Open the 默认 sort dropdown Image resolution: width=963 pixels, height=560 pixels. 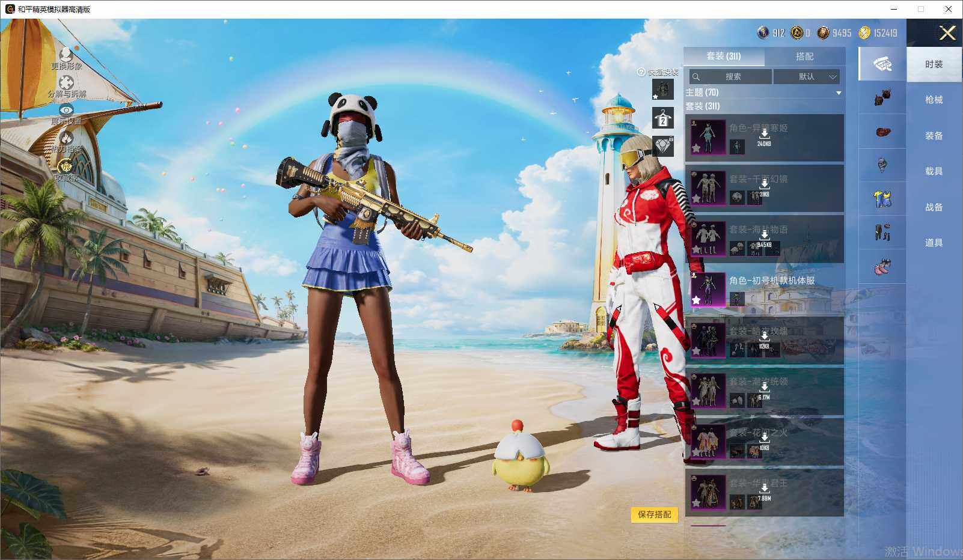(x=807, y=76)
